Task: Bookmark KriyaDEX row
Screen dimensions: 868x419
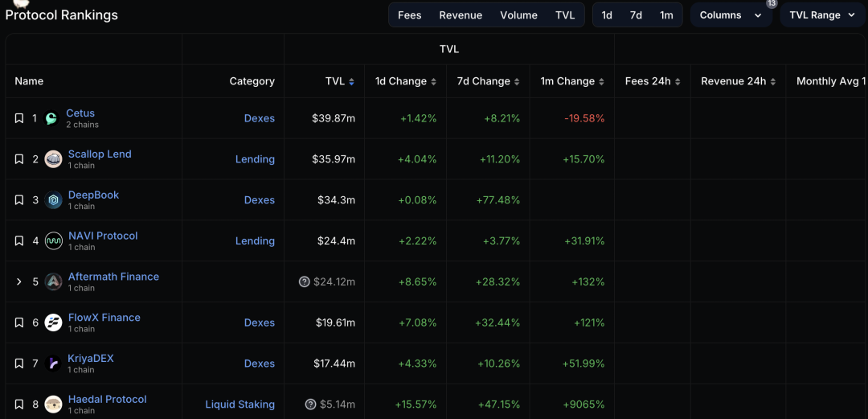Action: [x=18, y=364]
